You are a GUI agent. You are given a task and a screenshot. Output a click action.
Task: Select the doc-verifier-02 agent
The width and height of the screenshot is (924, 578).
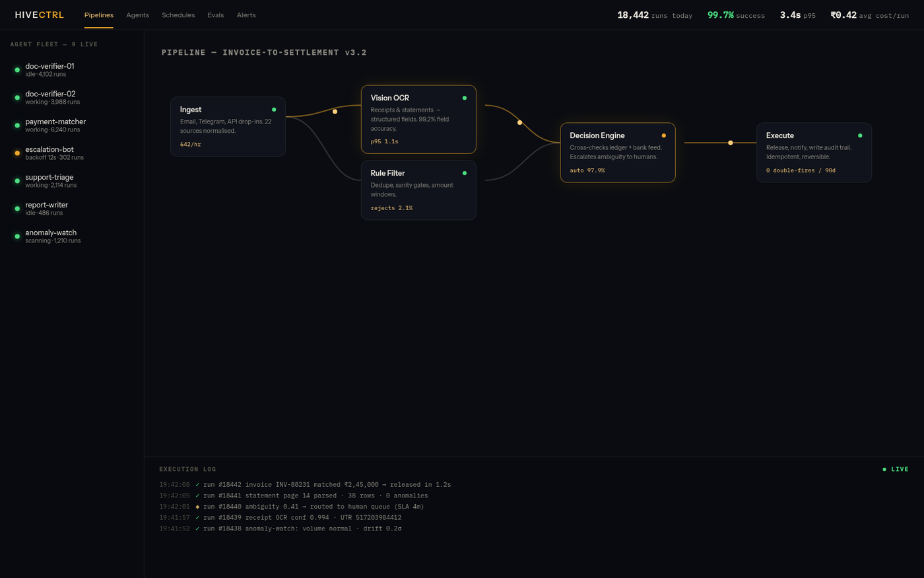click(72, 97)
